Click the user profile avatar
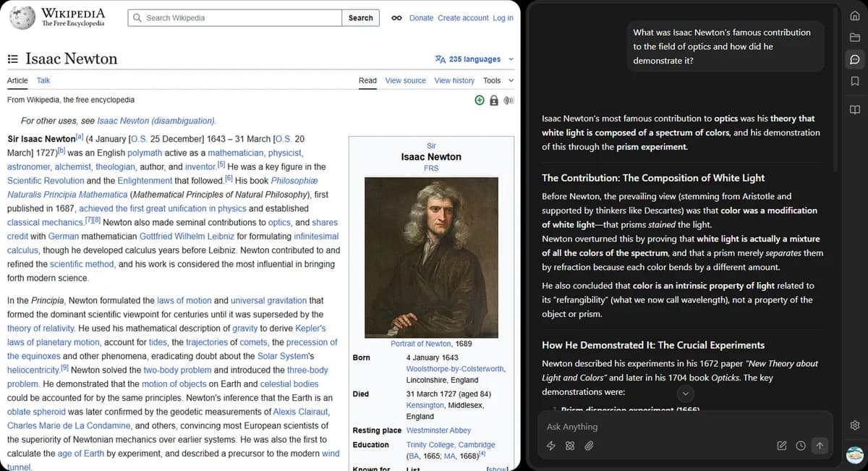The width and height of the screenshot is (868, 471). tap(854, 454)
